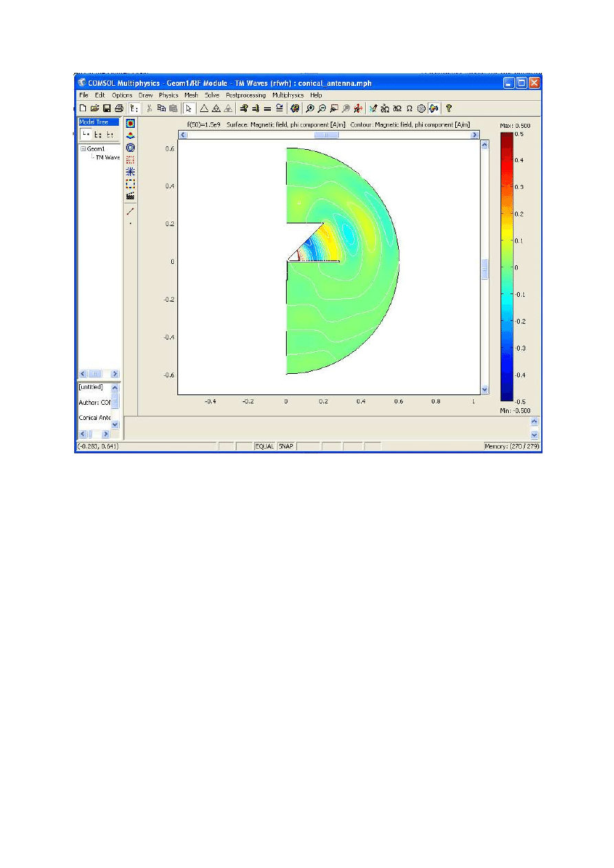Open the Postprocessing menu
This screenshot has height=868, width=614.
[x=245, y=95]
